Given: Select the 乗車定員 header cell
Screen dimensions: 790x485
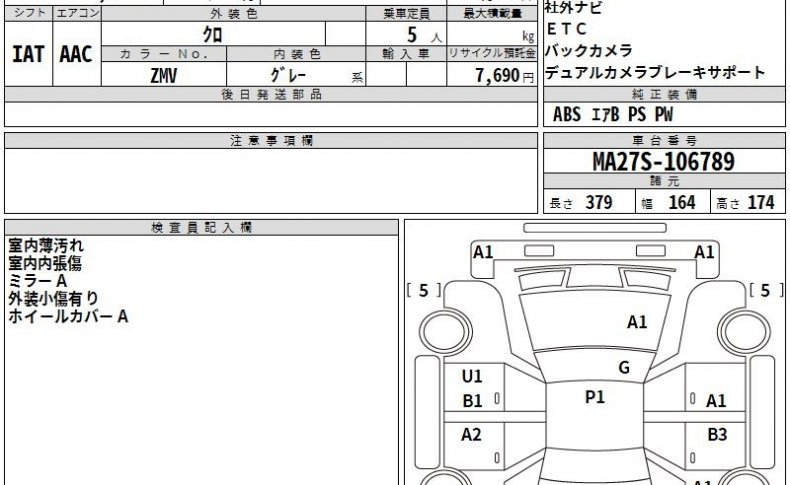Looking at the screenshot, I should pyautogui.click(x=406, y=14).
